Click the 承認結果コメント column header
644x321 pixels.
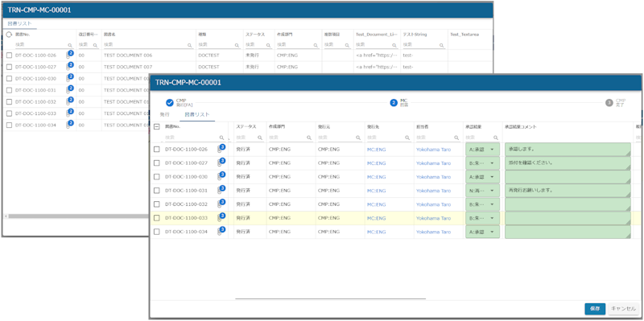(x=520, y=127)
